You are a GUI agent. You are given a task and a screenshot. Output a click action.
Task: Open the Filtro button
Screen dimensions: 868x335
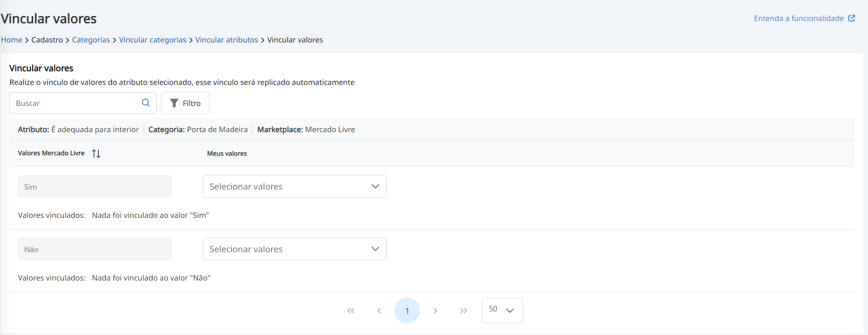tap(185, 103)
